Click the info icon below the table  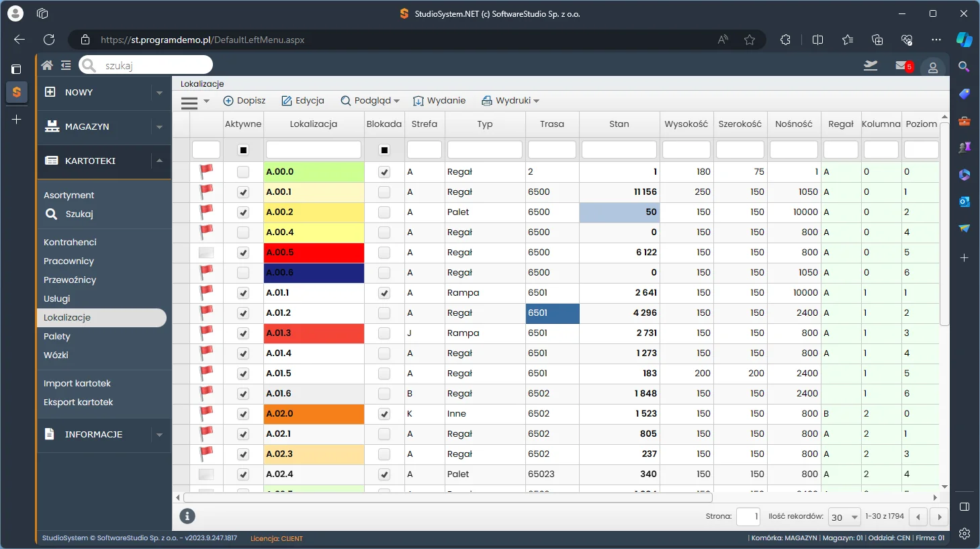(x=187, y=516)
